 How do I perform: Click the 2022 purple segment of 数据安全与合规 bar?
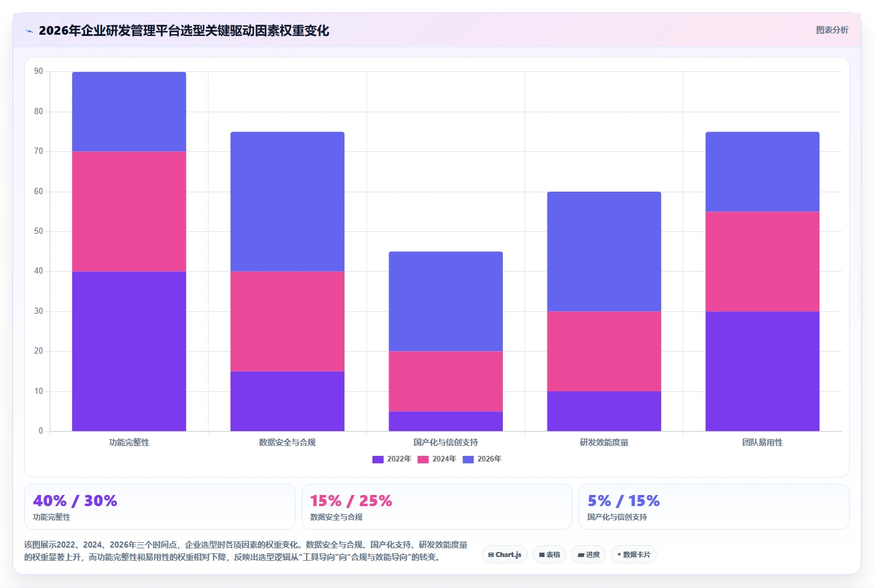(287, 401)
